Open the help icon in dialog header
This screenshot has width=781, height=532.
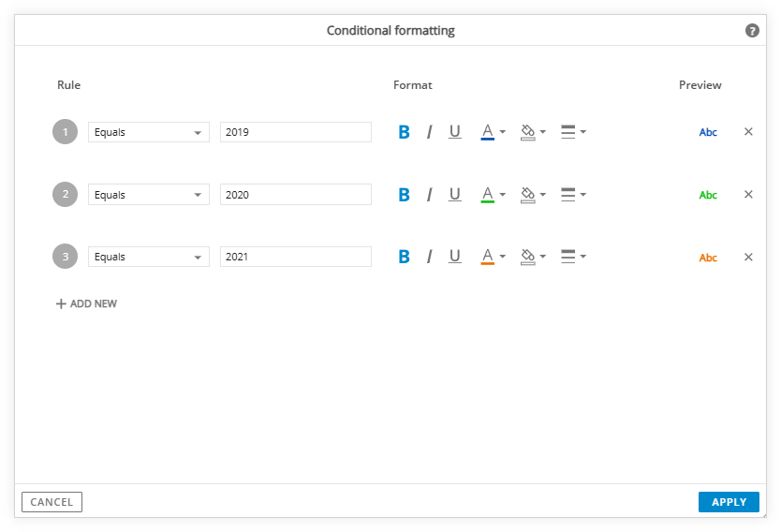pyautogui.click(x=752, y=31)
